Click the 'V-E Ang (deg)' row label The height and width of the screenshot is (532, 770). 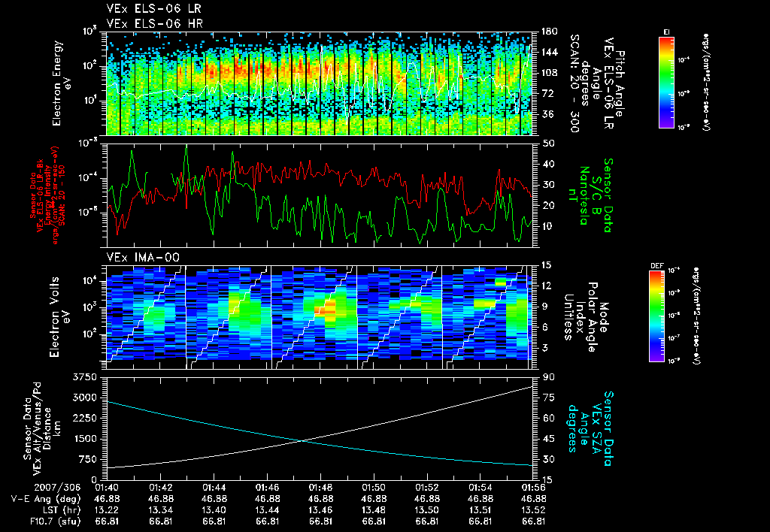[x=46, y=499]
